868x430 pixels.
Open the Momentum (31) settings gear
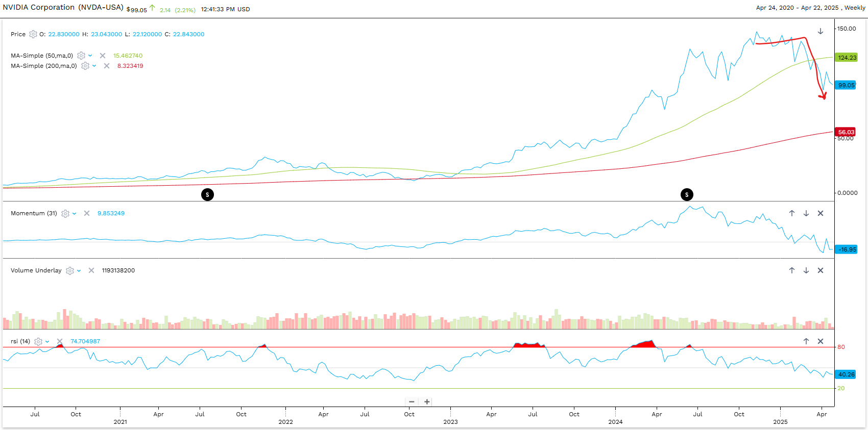65,214
